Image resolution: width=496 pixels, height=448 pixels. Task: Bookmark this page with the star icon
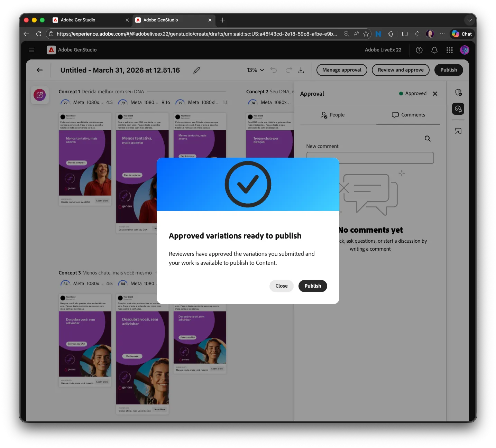pyautogui.click(x=366, y=34)
